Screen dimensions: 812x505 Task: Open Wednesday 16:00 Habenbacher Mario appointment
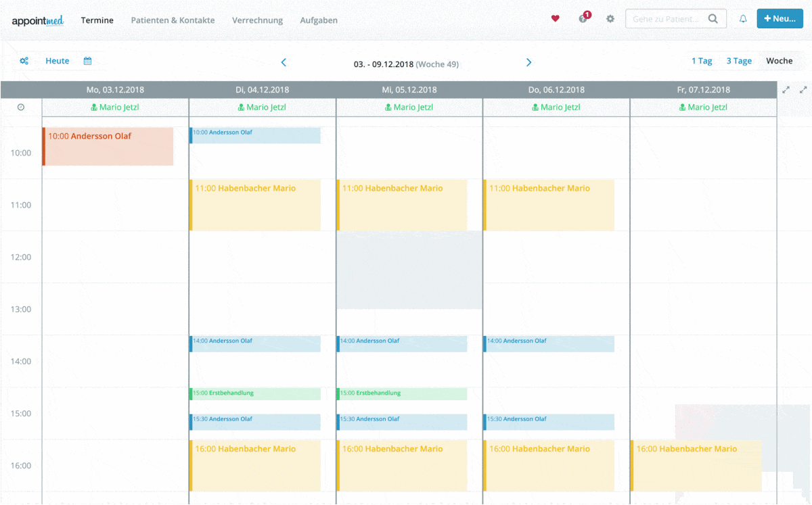(402, 465)
